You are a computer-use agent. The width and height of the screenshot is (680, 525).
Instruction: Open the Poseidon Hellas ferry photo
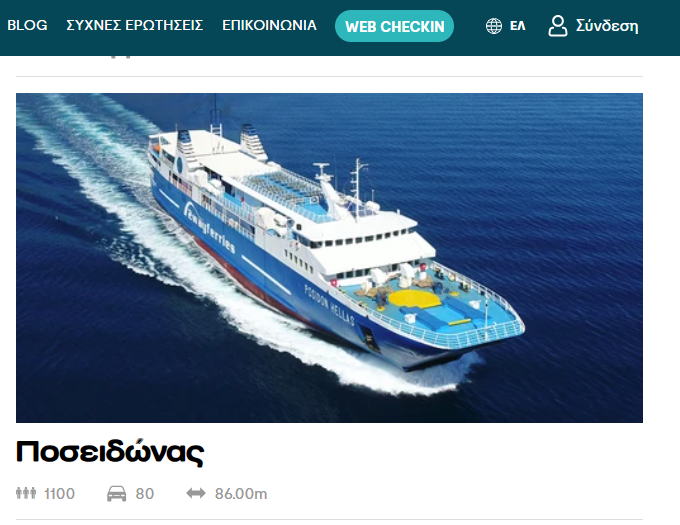[329, 258]
